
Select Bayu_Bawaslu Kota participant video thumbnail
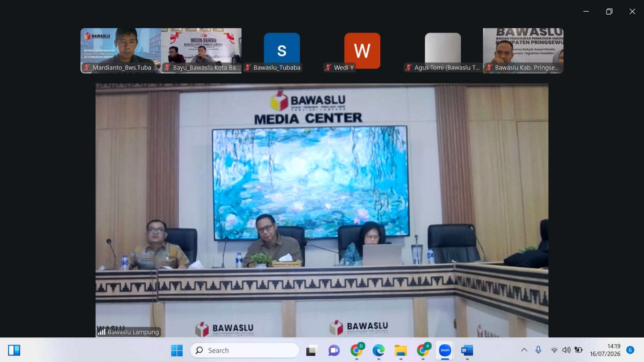201,51
